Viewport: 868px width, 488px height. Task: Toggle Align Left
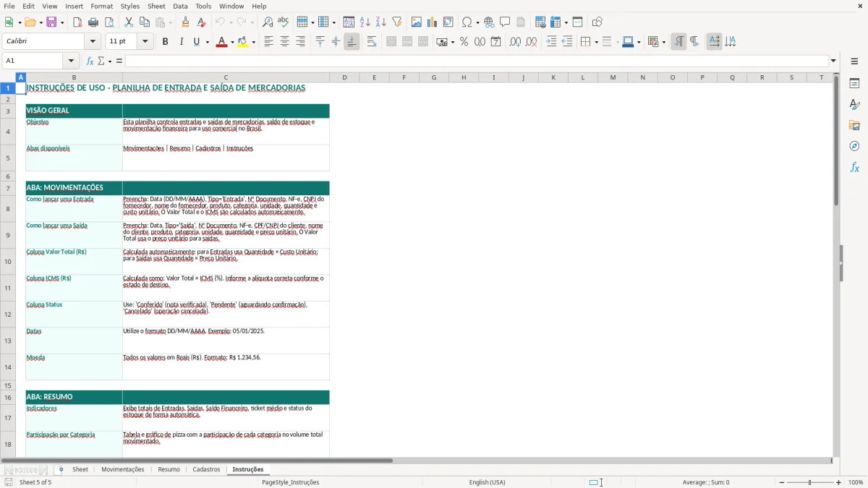(269, 42)
